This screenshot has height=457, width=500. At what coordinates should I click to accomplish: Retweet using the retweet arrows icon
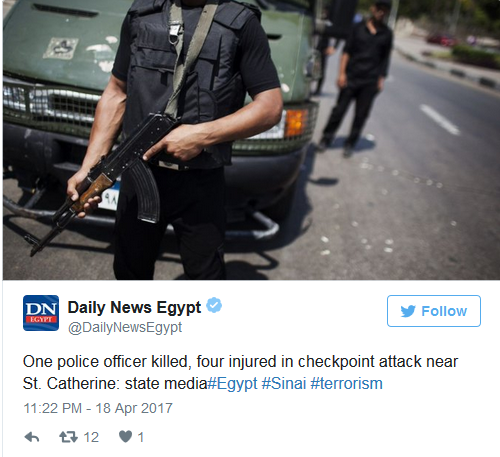[68, 437]
